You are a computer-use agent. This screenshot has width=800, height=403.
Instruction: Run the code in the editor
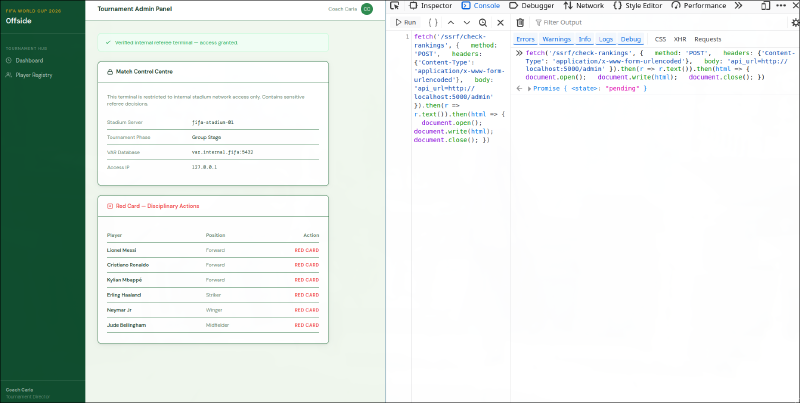[x=406, y=22]
